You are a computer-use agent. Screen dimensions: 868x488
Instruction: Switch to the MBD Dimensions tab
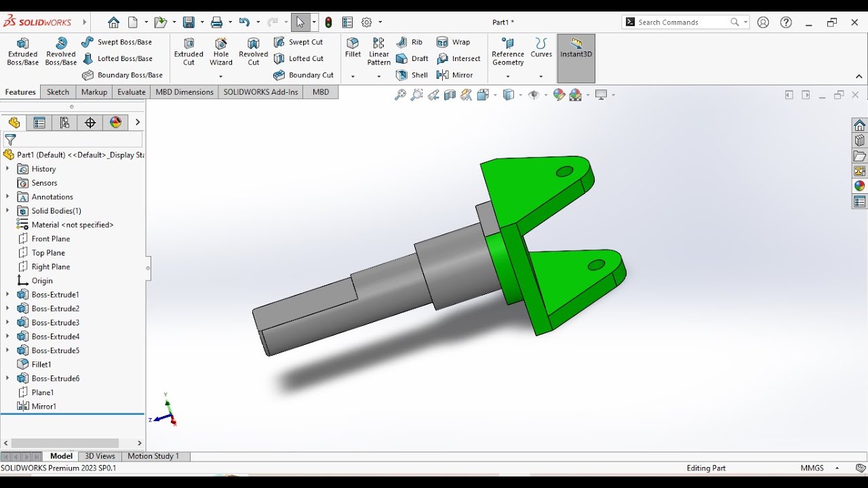pos(184,92)
